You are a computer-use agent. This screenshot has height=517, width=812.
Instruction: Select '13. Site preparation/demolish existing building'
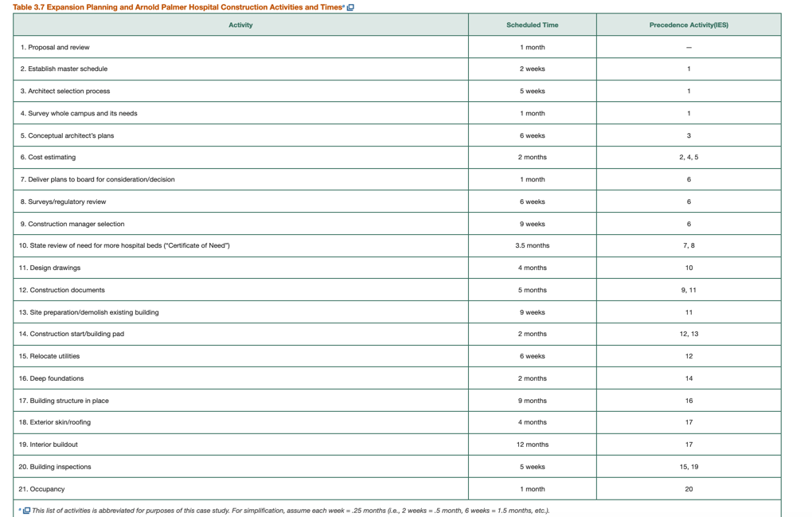pos(88,312)
